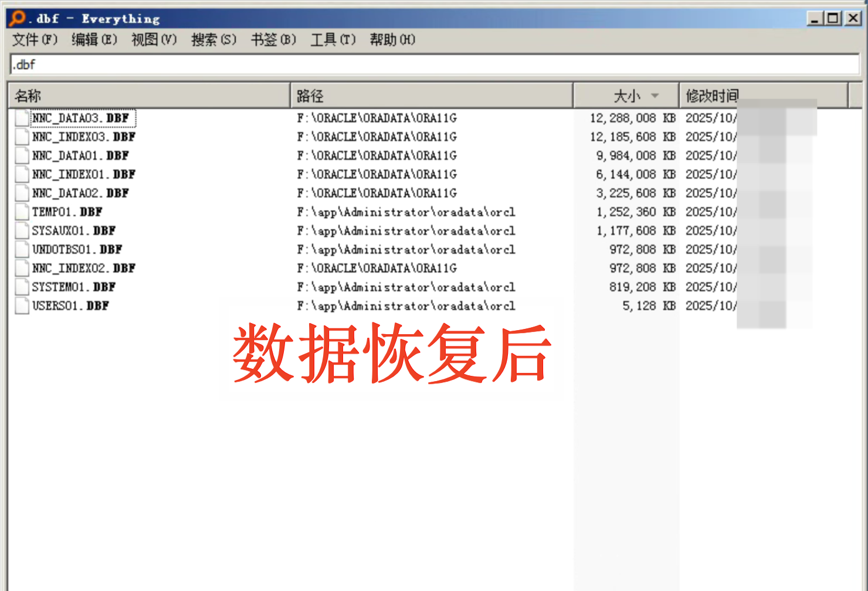Open the 文件(F) menu
The image size is (868, 591).
pos(35,40)
